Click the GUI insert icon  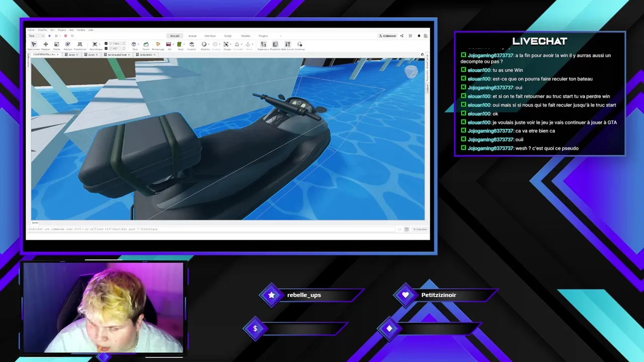[169, 44]
